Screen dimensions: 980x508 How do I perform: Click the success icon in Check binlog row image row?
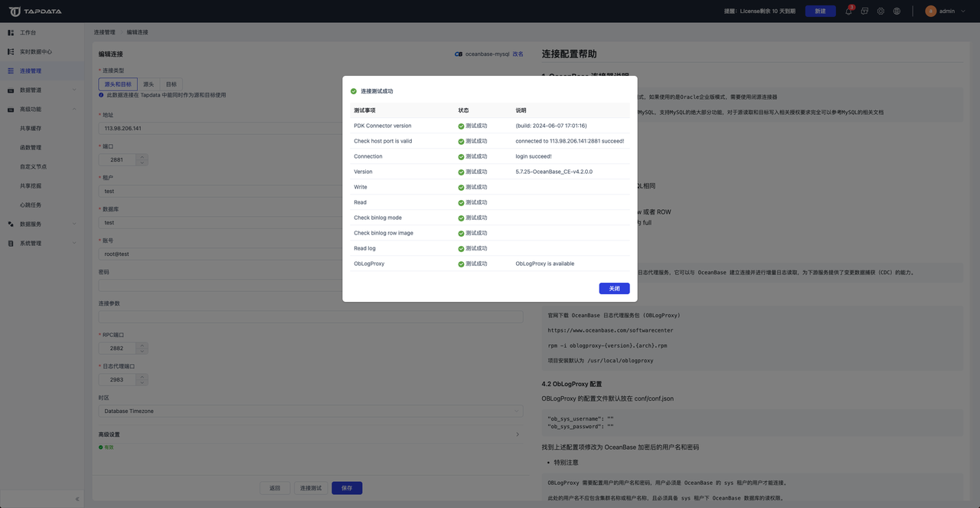(462, 233)
